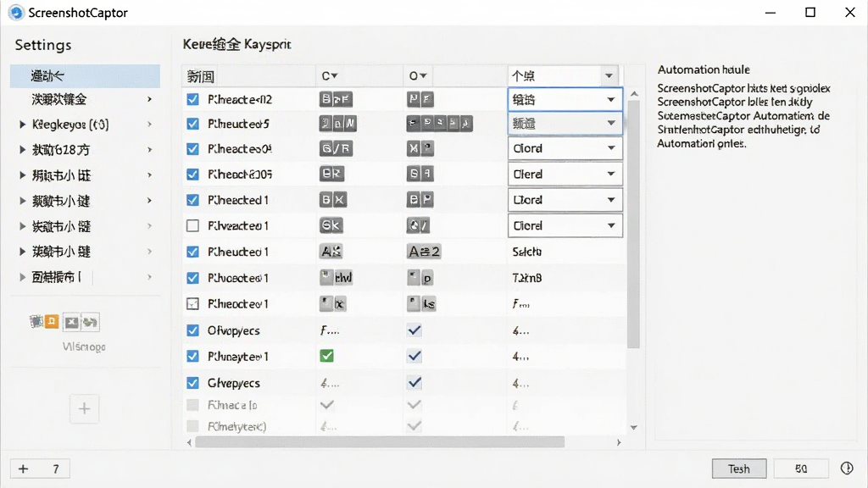The image size is (868, 488).
Task: Click the scroll-up arrow of the table
Action: click(x=634, y=94)
